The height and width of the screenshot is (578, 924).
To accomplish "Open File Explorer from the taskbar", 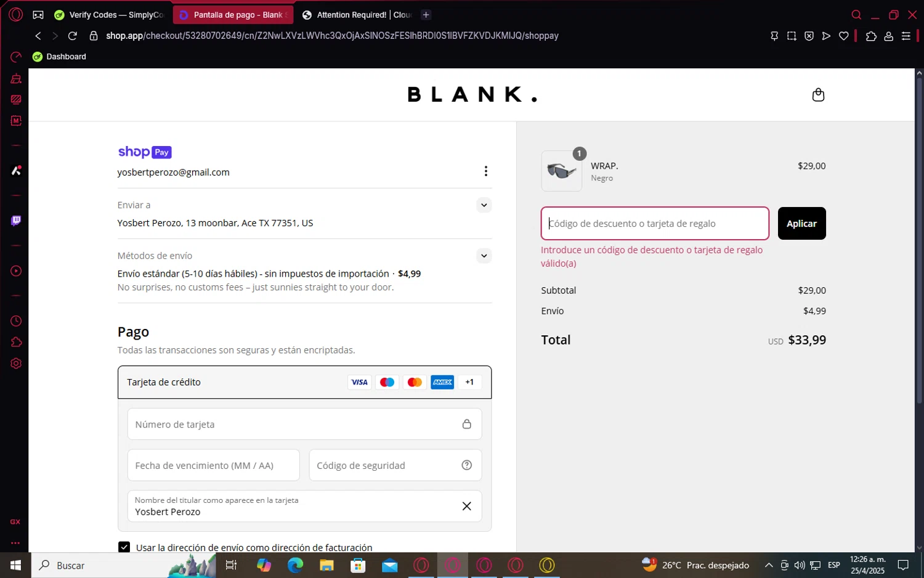I will (x=326, y=565).
